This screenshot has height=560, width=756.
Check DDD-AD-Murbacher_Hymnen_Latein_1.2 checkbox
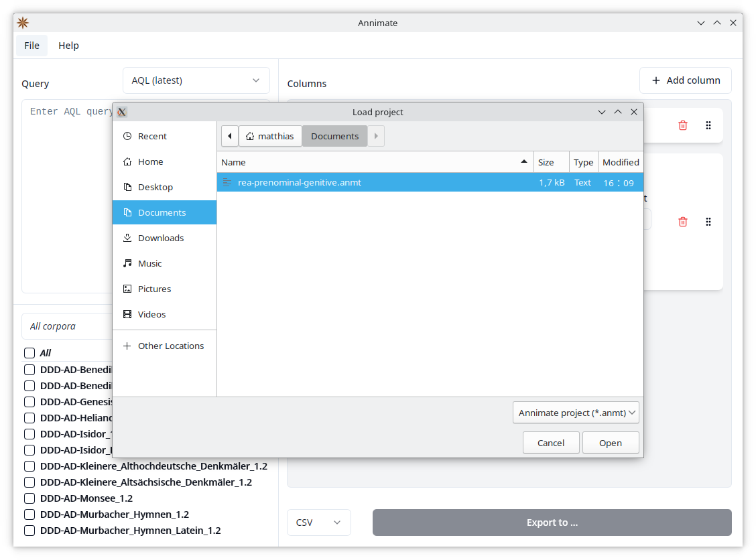(x=29, y=531)
